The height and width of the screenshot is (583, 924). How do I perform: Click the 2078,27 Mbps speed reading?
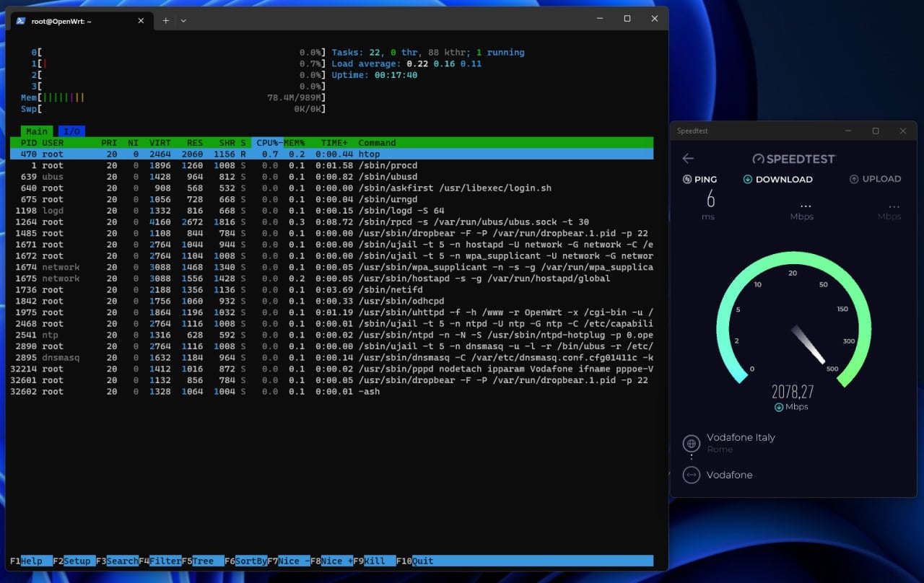(x=793, y=396)
